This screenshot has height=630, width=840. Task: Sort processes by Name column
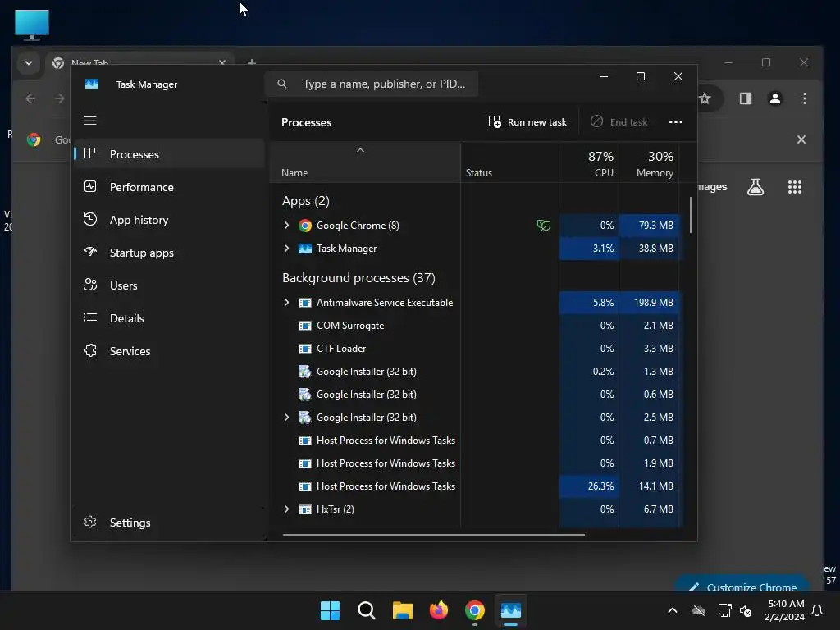point(364,164)
